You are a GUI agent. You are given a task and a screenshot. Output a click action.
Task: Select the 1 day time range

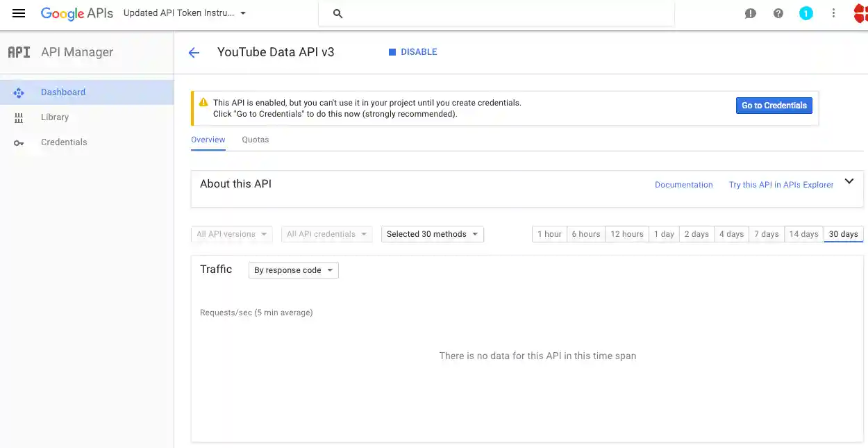point(664,234)
